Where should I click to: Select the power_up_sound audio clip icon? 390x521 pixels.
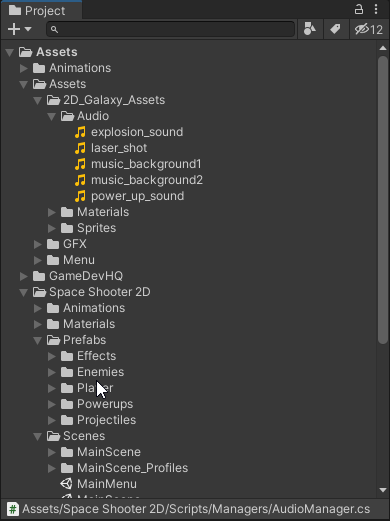[x=80, y=196]
